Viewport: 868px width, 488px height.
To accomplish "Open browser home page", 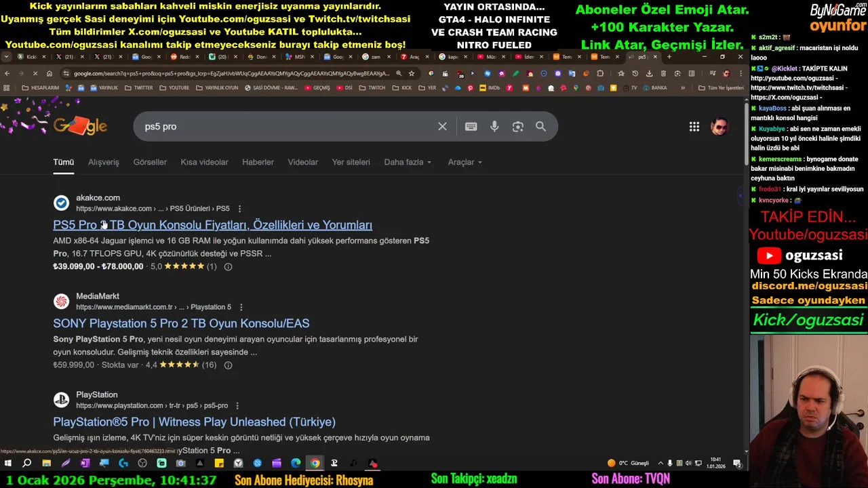I will (50, 73).
